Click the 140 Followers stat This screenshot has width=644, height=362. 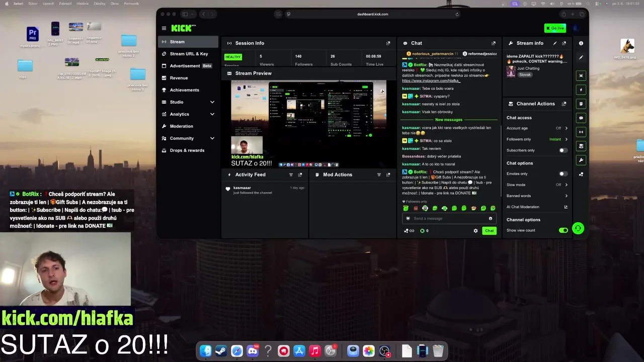pyautogui.click(x=304, y=60)
